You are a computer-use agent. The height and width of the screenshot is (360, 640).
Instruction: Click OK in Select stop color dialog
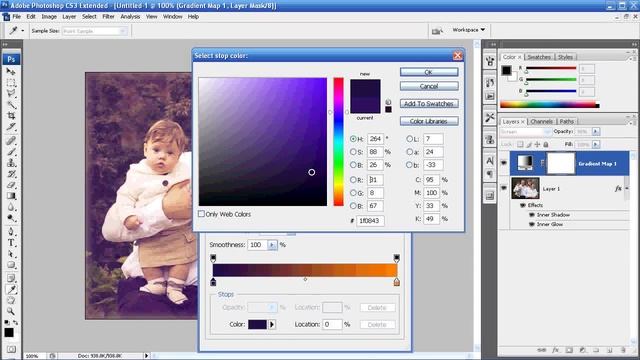tap(429, 72)
